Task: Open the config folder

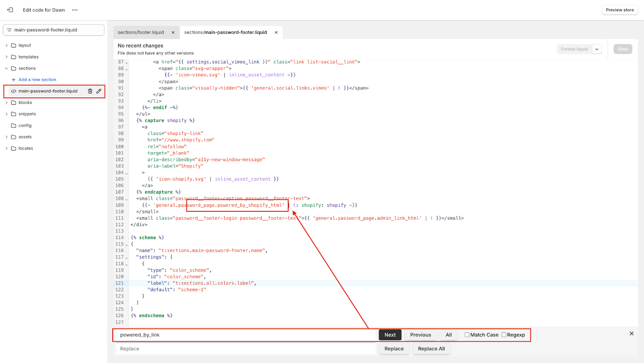Action: pyautogui.click(x=25, y=126)
